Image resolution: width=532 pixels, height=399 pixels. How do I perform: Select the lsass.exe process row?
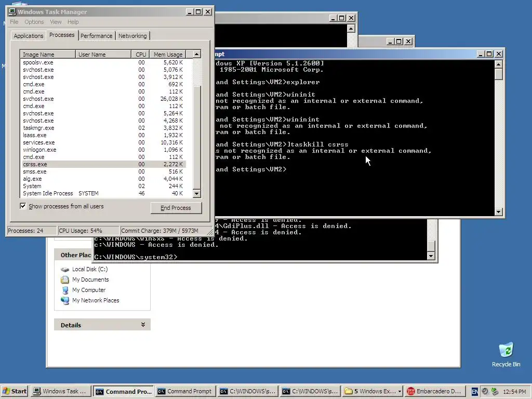tap(103, 135)
